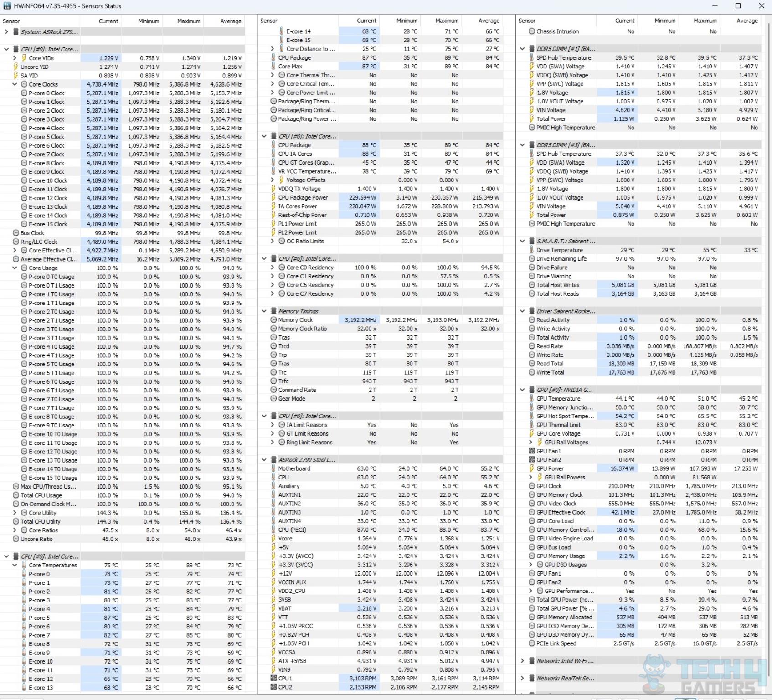Click circle icon beside Chassis Intrusion
Screen dimensions: 772x700
[x=531, y=31]
